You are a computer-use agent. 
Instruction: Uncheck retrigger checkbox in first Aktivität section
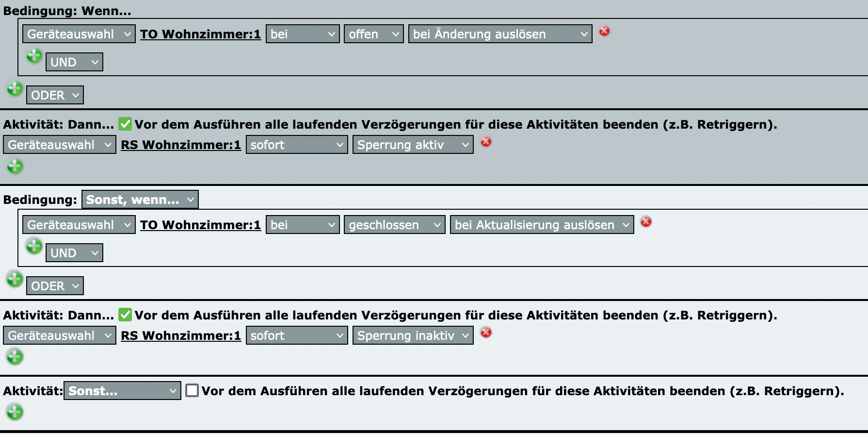[125, 124]
